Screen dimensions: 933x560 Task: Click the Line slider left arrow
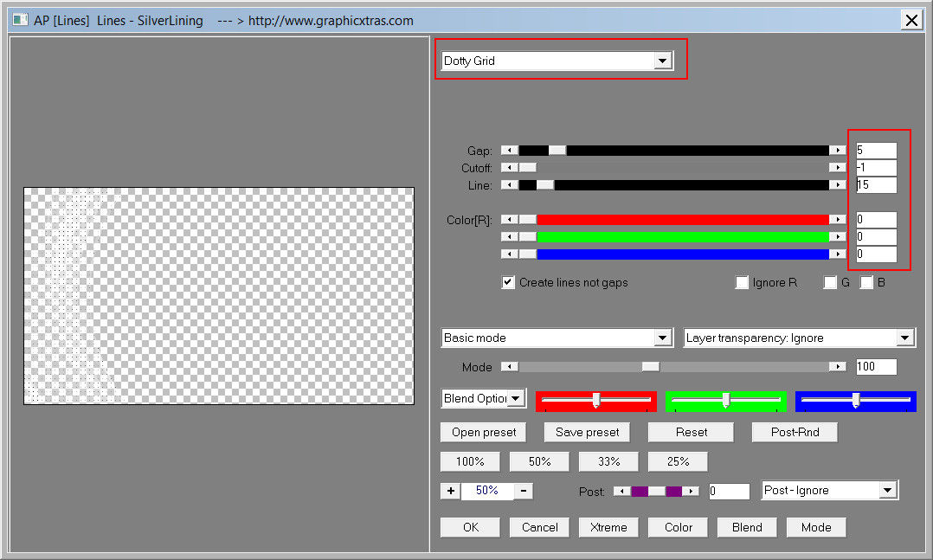click(510, 185)
